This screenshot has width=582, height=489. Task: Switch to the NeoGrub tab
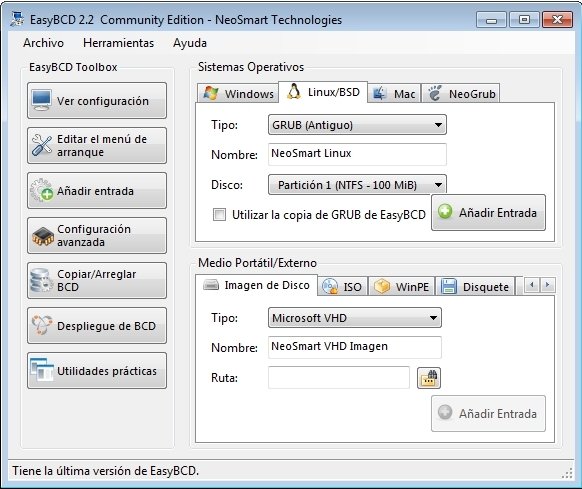(x=461, y=93)
